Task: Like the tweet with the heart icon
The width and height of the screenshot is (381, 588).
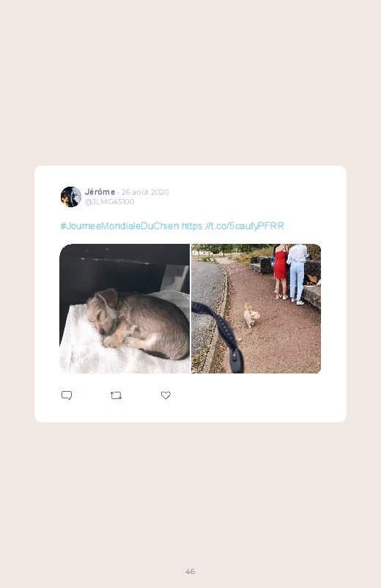Action: point(166,395)
